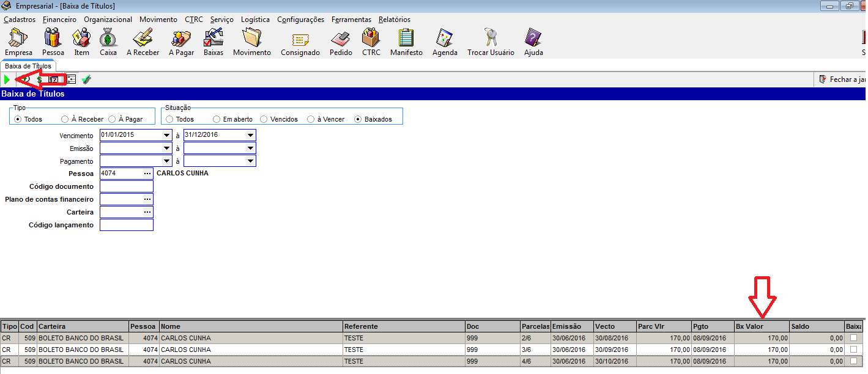Click the Trocar Usuário keys icon
The width and height of the screenshot is (868, 374).
pyautogui.click(x=490, y=42)
